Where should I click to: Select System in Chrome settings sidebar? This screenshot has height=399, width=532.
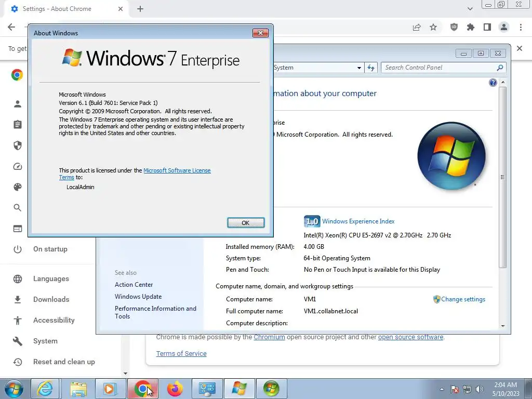(45, 341)
